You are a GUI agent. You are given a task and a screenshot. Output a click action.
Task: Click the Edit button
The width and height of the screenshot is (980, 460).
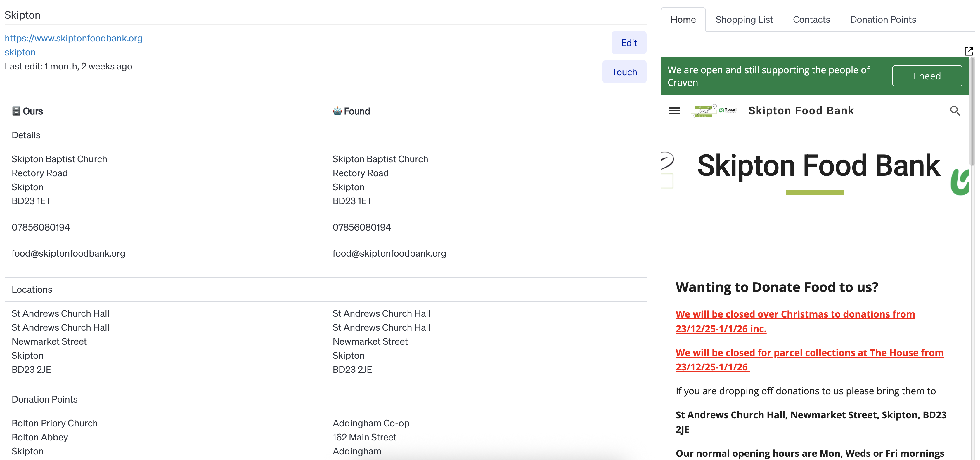click(x=629, y=43)
